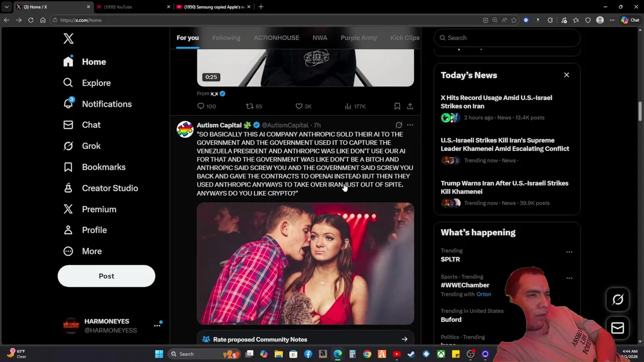Viewport: 644px width, 362px height.
Task: Open the nightclub couple image
Action: point(305,263)
